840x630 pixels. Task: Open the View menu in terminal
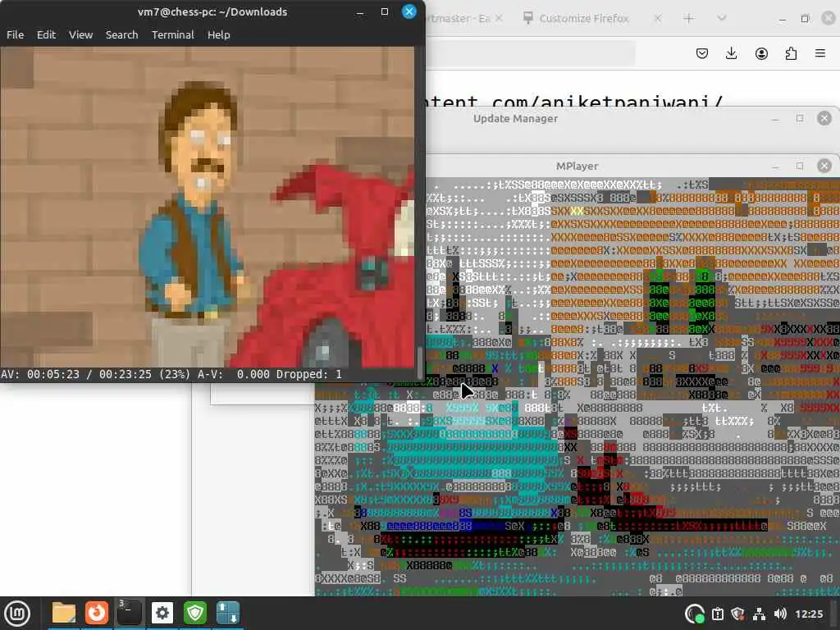[81, 34]
